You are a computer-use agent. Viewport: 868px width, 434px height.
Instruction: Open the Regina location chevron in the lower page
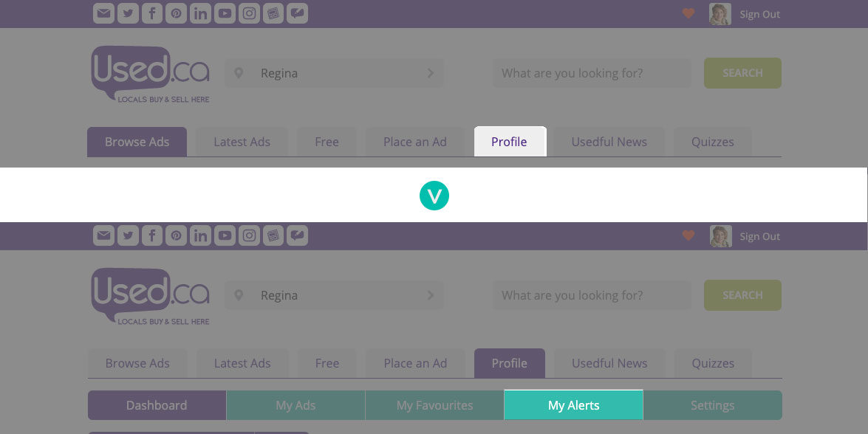point(431,295)
